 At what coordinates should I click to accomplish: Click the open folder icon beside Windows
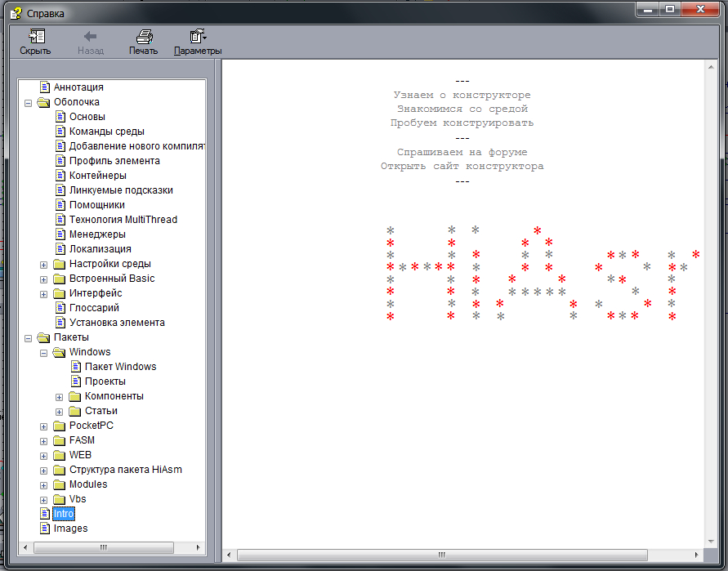59,352
